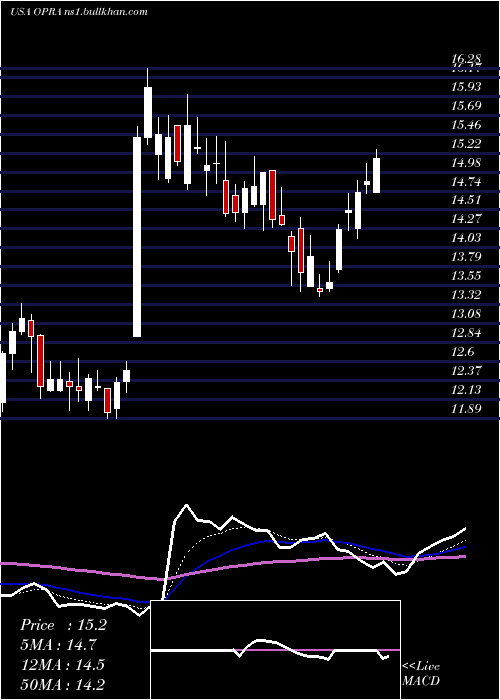Image resolution: width=500 pixels, height=700 pixels.
Task: Click the 12.6 price axis label
Action: point(464,352)
